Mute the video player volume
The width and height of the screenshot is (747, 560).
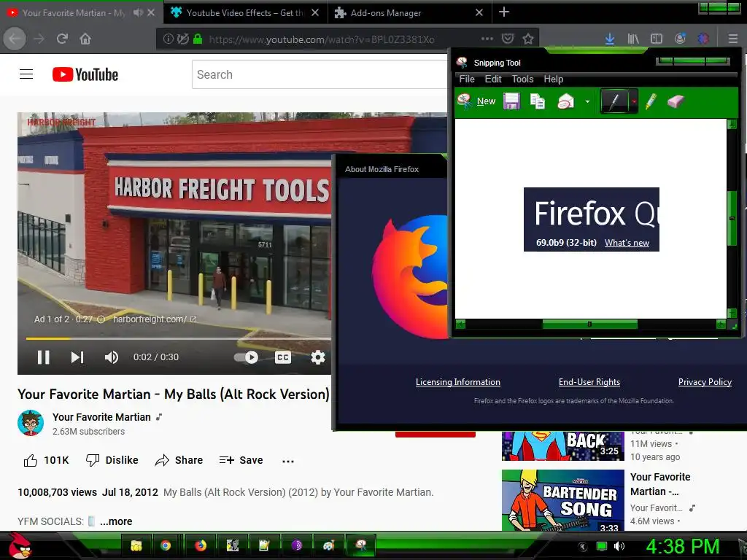[x=112, y=357]
